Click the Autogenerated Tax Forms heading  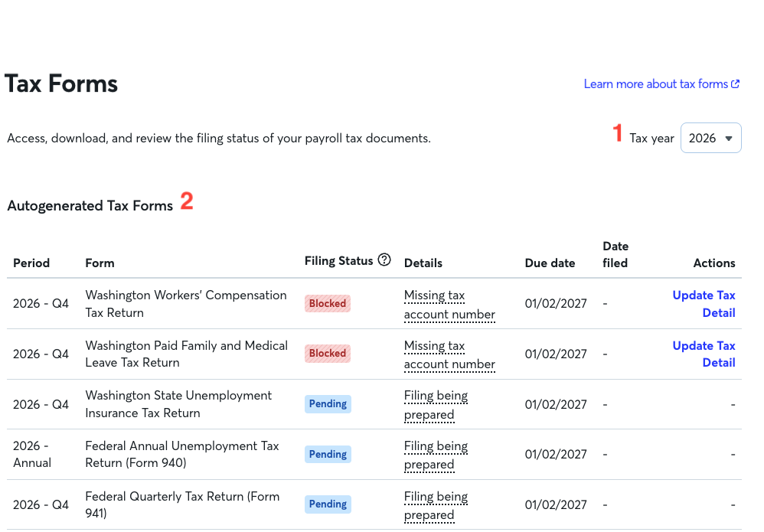click(90, 206)
